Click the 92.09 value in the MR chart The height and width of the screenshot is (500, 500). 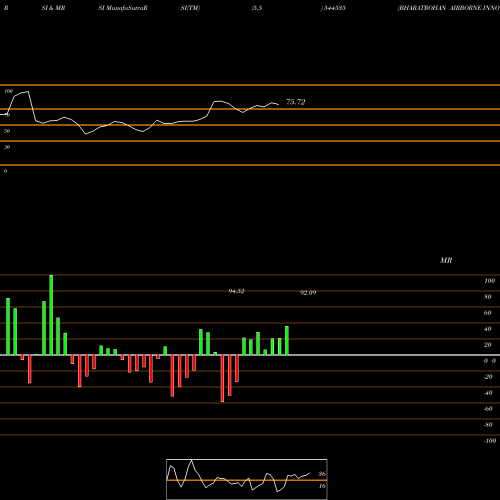pos(308,293)
